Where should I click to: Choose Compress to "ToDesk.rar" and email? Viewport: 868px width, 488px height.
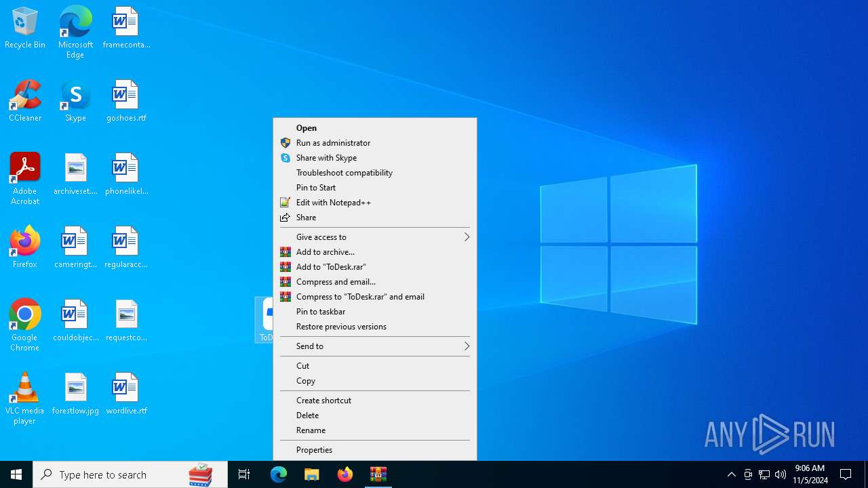tap(375, 297)
